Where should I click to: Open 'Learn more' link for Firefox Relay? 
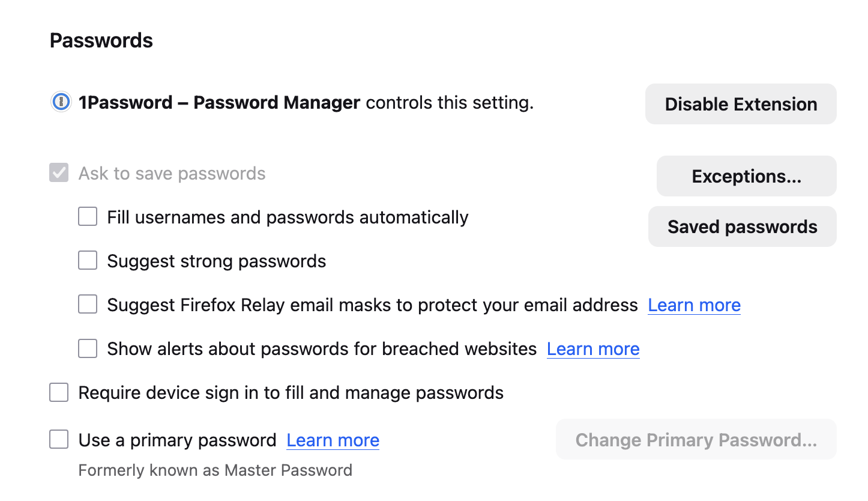click(x=694, y=305)
